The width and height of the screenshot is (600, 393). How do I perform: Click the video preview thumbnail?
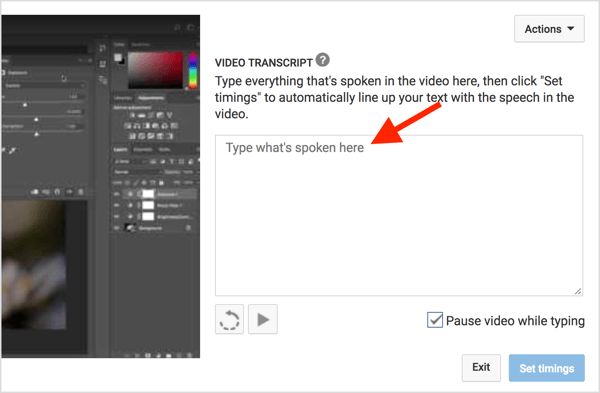tap(100, 186)
